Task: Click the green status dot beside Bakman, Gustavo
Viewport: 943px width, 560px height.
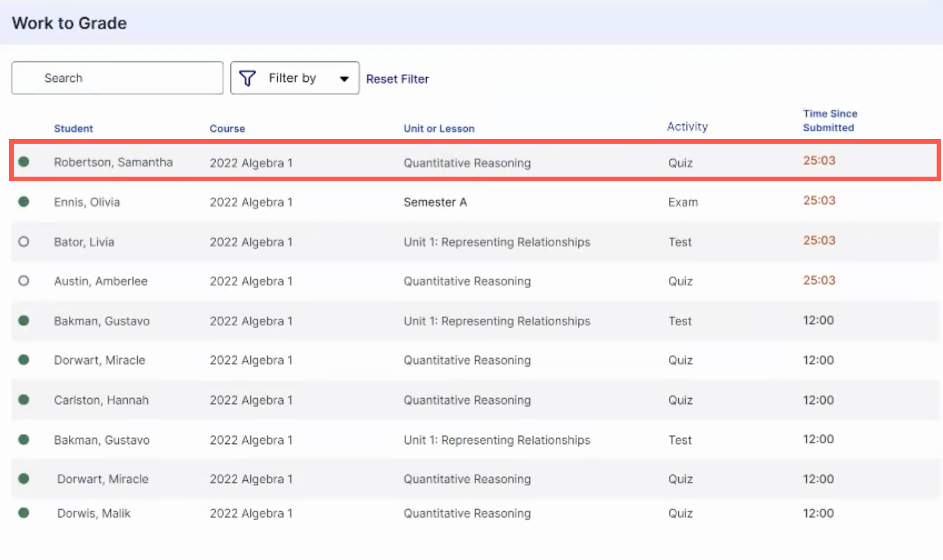Action: [24, 321]
